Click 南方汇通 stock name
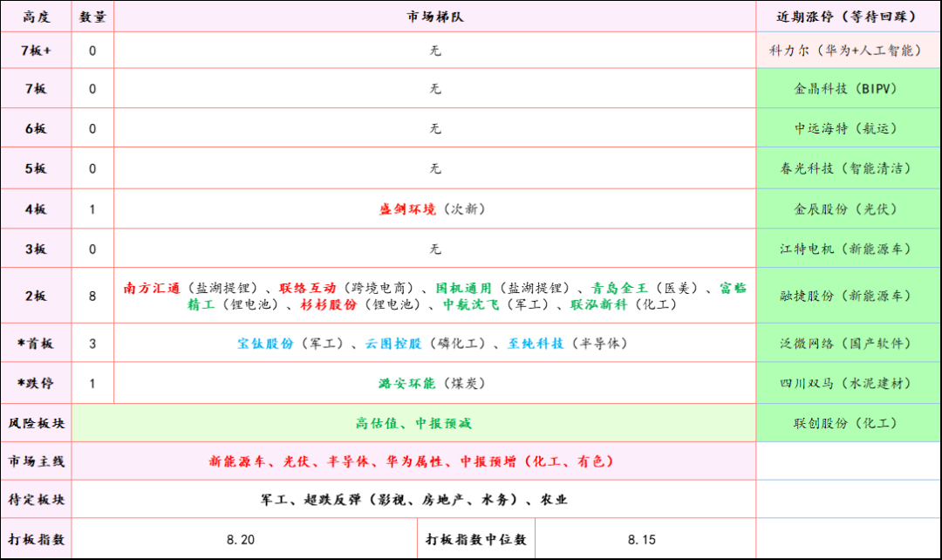The height and width of the screenshot is (560, 942). [x=152, y=288]
